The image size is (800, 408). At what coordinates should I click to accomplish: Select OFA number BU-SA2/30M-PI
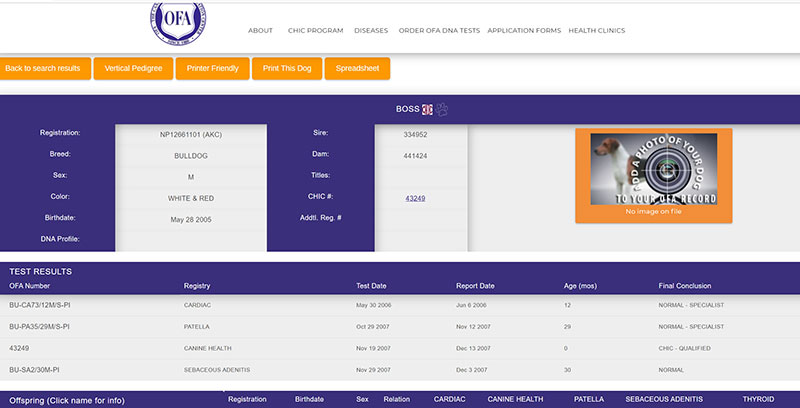34,370
